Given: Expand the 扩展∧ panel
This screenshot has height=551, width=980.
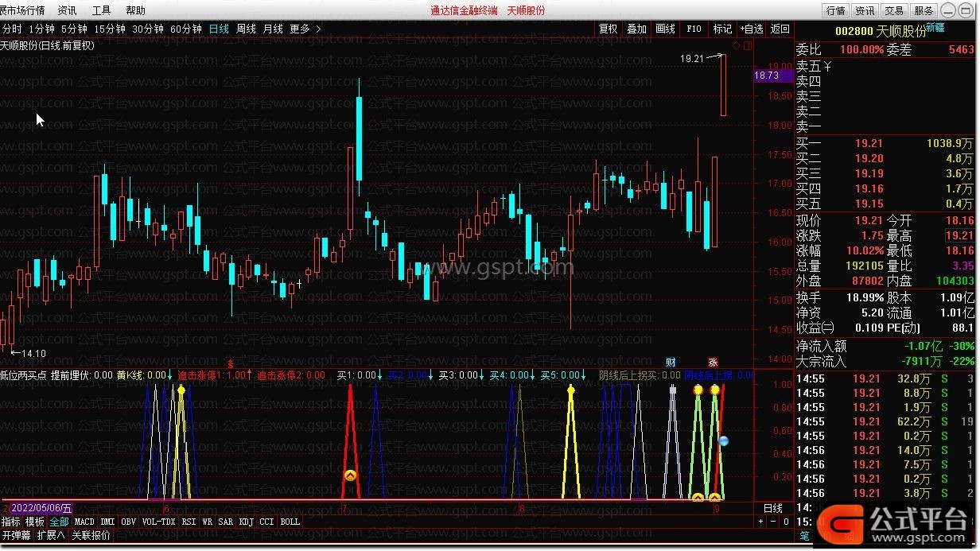Looking at the screenshot, I should pyautogui.click(x=52, y=536).
